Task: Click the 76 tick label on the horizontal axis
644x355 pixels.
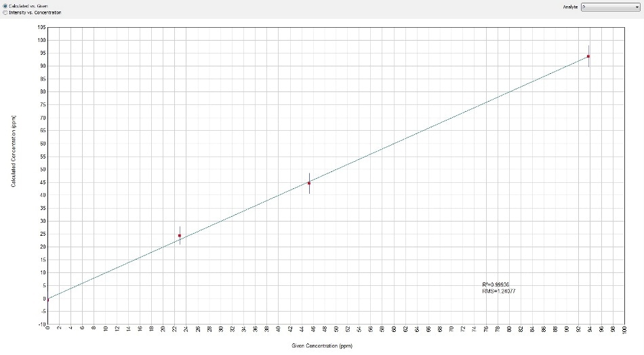Action: pos(486,330)
